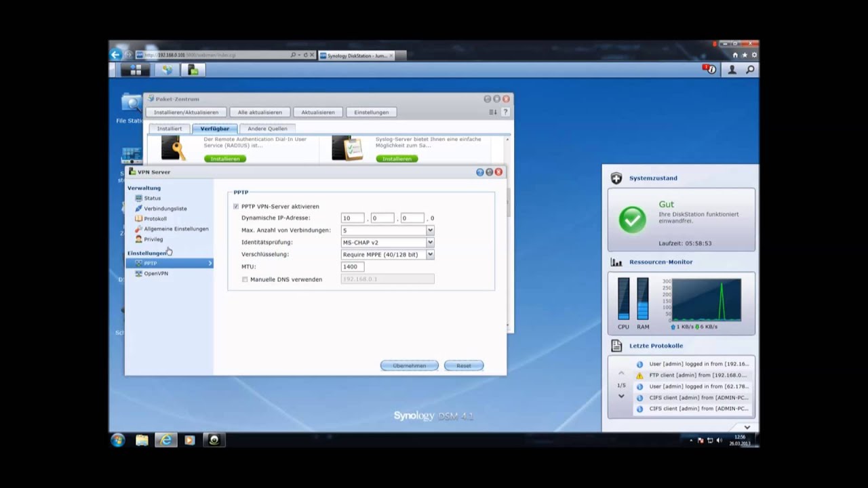Open the DSM notifications icon
This screenshot has height=488, width=868.
coord(709,69)
